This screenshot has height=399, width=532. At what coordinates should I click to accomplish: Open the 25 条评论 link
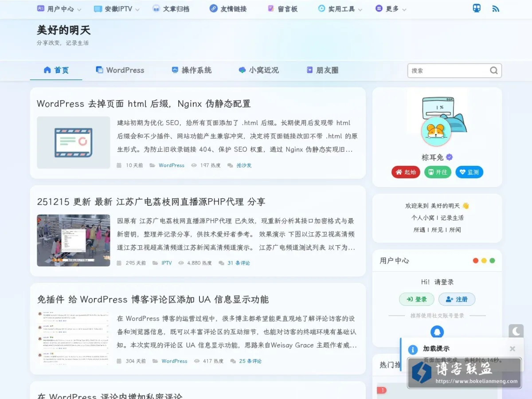[x=250, y=361]
